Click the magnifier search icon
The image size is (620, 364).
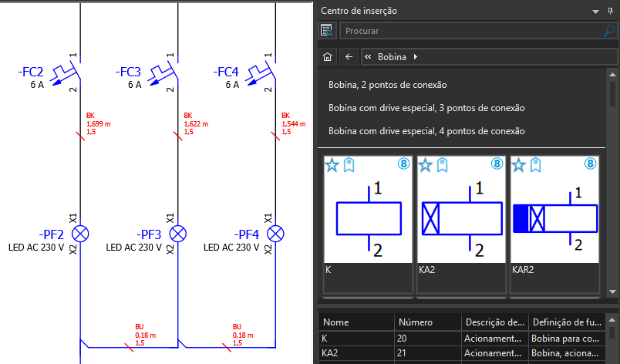pos(609,32)
